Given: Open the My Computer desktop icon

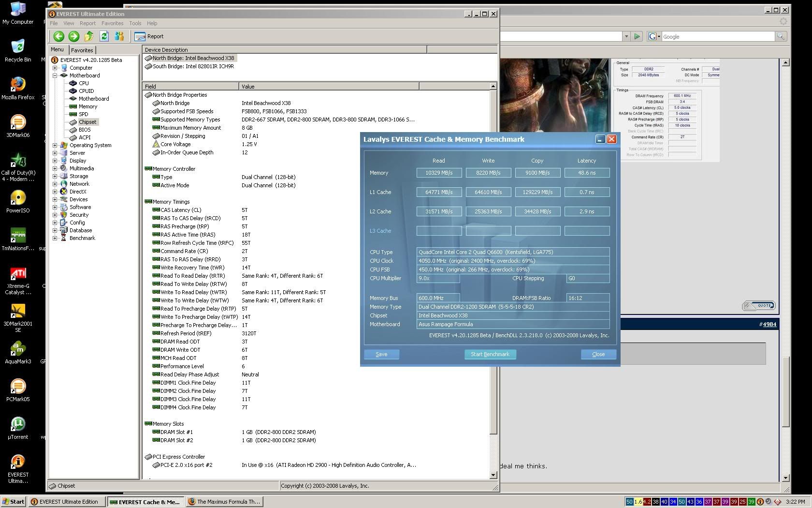Looking at the screenshot, I should click(18, 13).
